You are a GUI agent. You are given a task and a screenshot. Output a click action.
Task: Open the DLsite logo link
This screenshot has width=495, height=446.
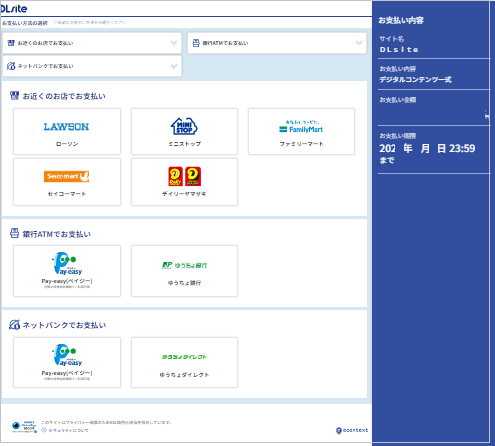pyautogui.click(x=14, y=9)
